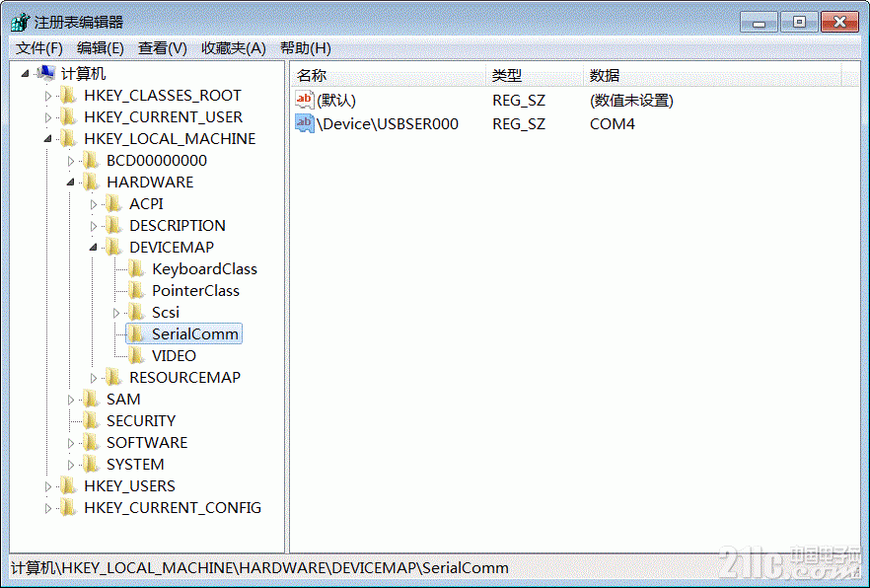Click the BCD00000000 folder icon
Screen dimensions: 870x588
(91, 160)
